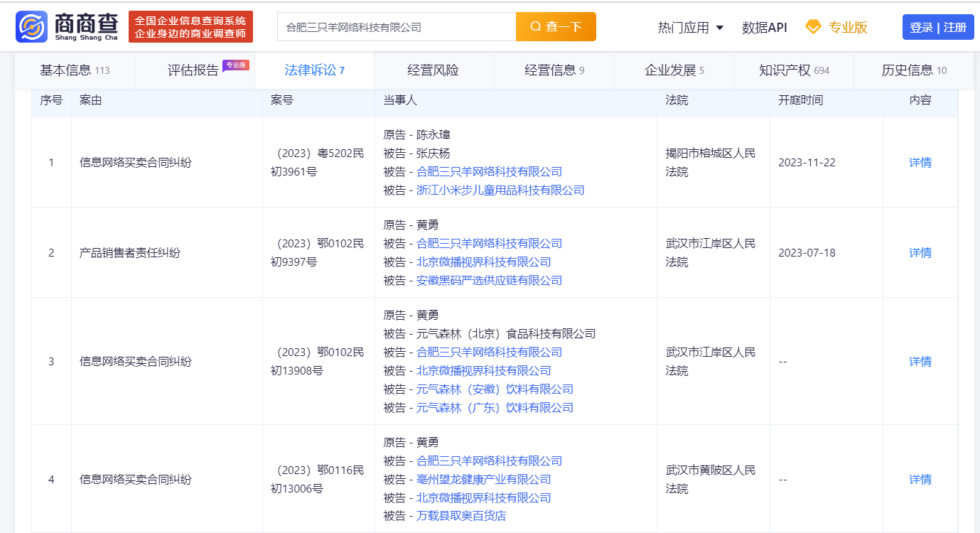Click case number （2023）粤5202民初3961号
Viewport: 980px width, 533px height.
[318, 162]
